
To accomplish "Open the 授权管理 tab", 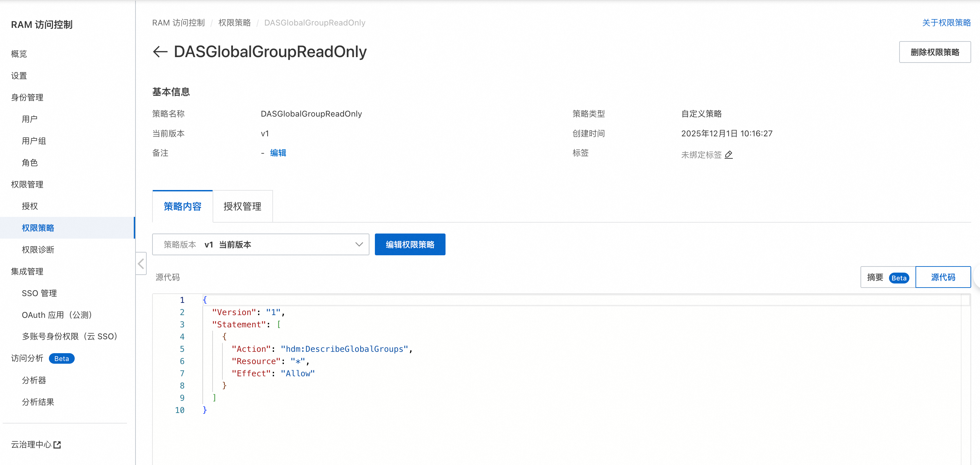I will (242, 206).
